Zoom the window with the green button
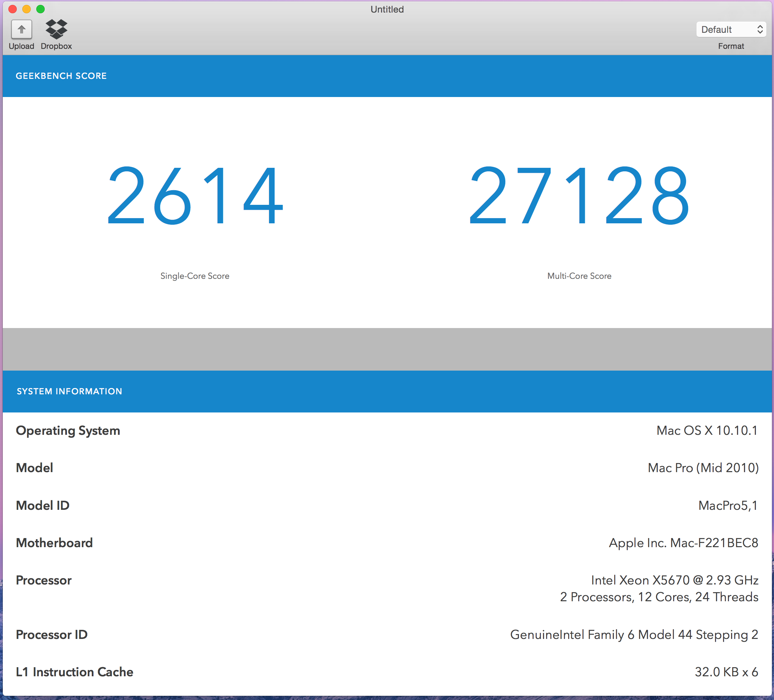The height and width of the screenshot is (700, 774). point(40,9)
